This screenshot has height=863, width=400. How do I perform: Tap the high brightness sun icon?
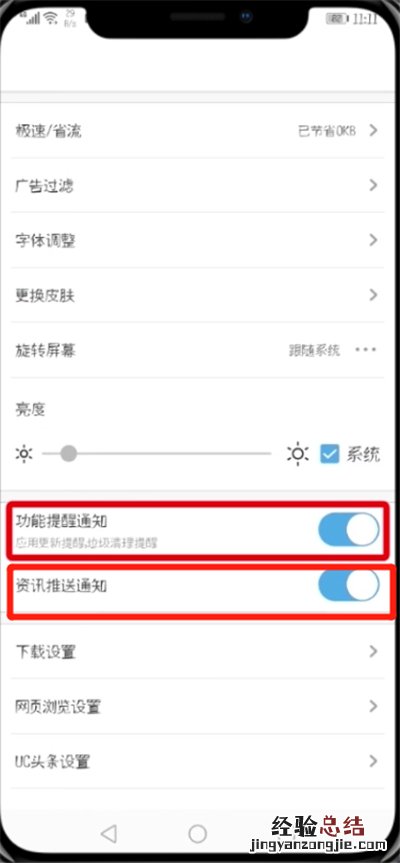(298, 454)
